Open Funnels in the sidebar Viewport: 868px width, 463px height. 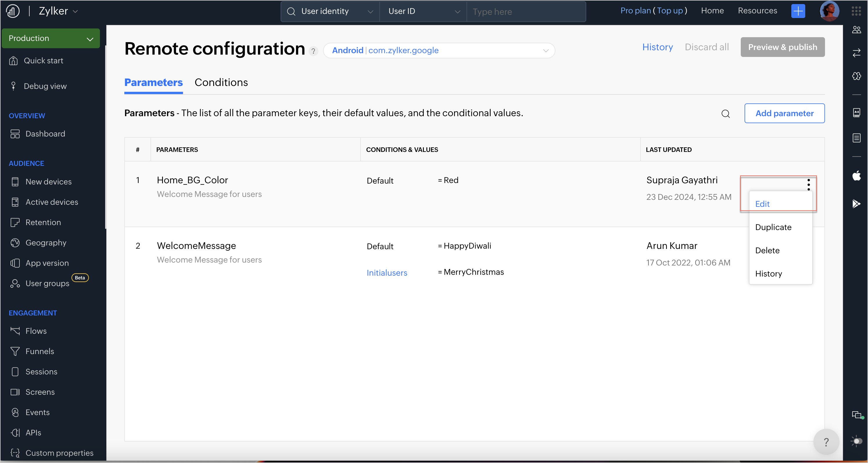[40, 351]
